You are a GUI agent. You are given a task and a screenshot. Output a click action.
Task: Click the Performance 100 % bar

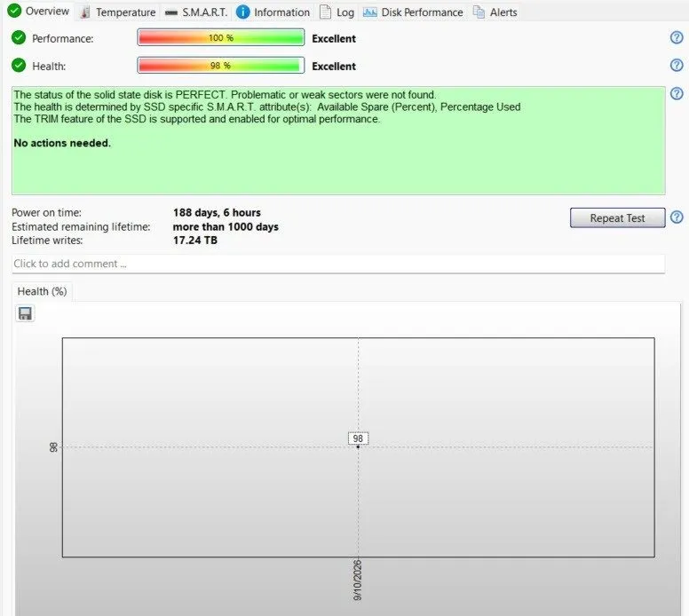(x=220, y=38)
